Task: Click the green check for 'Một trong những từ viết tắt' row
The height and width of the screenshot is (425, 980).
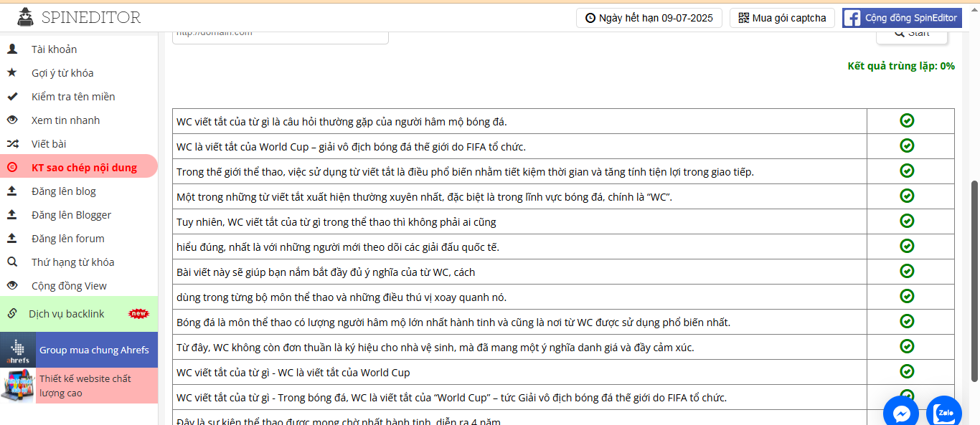Action: tap(907, 196)
